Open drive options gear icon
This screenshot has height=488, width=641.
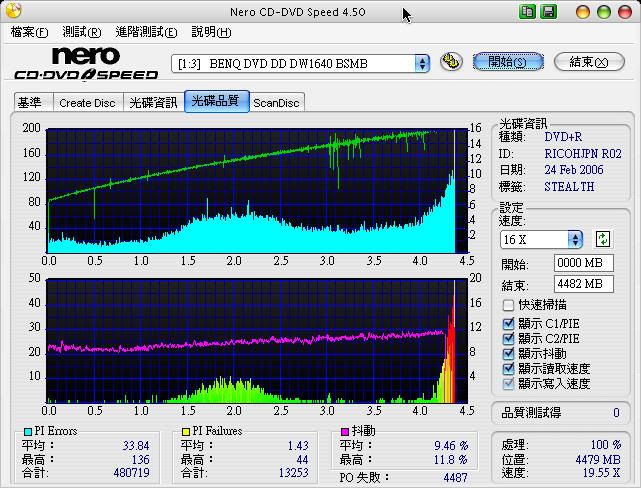point(451,62)
